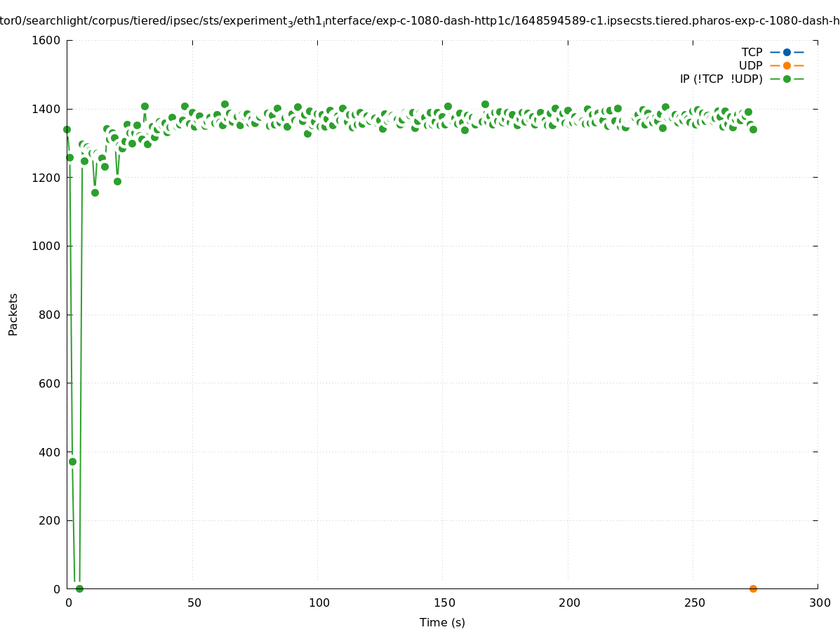
Task: Click the last green data point at right end
Action: (753, 129)
